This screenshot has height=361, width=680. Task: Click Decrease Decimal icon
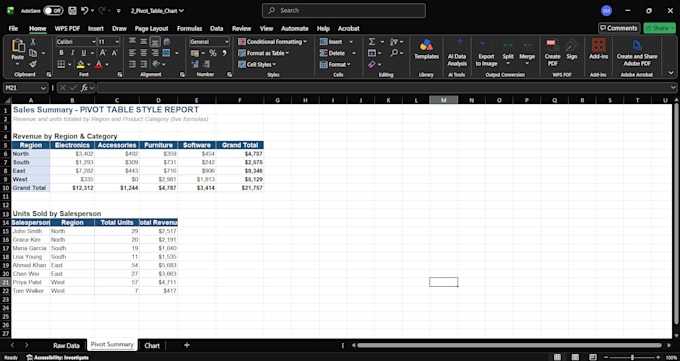click(x=206, y=64)
